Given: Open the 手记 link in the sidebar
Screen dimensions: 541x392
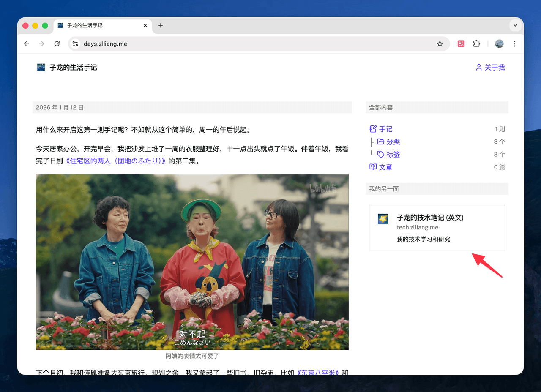Looking at the screenshot, I should [x=386, y=129].
